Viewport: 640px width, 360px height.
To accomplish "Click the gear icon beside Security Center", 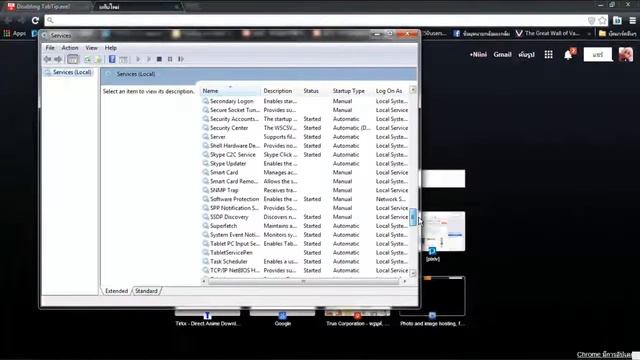I will 206,128.
